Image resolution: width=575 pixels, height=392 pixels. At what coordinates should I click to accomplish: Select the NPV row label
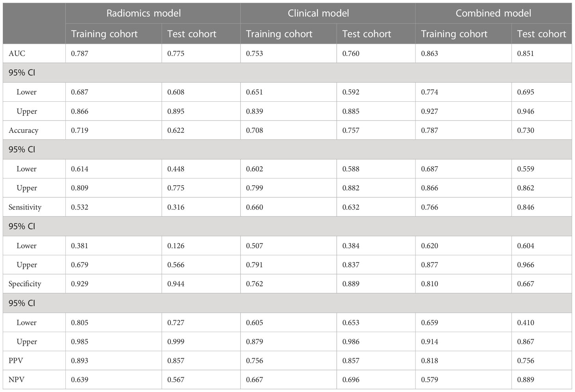tap(17, 380)
